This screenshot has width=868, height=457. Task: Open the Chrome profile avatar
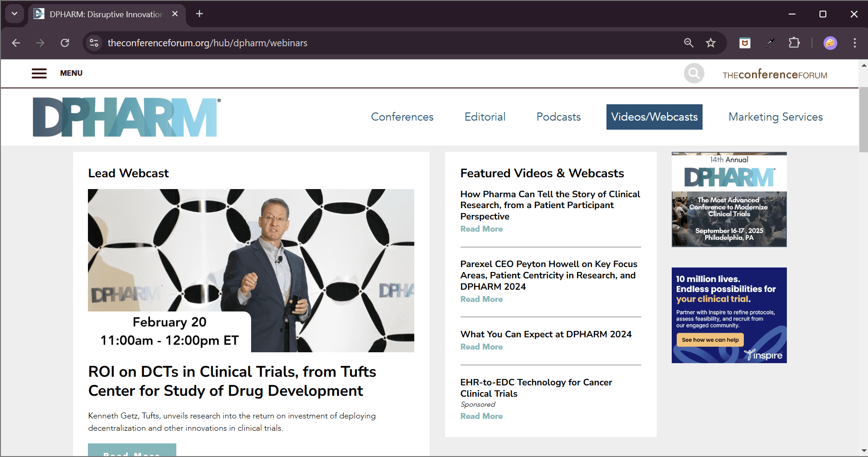(x=830, y=43)
